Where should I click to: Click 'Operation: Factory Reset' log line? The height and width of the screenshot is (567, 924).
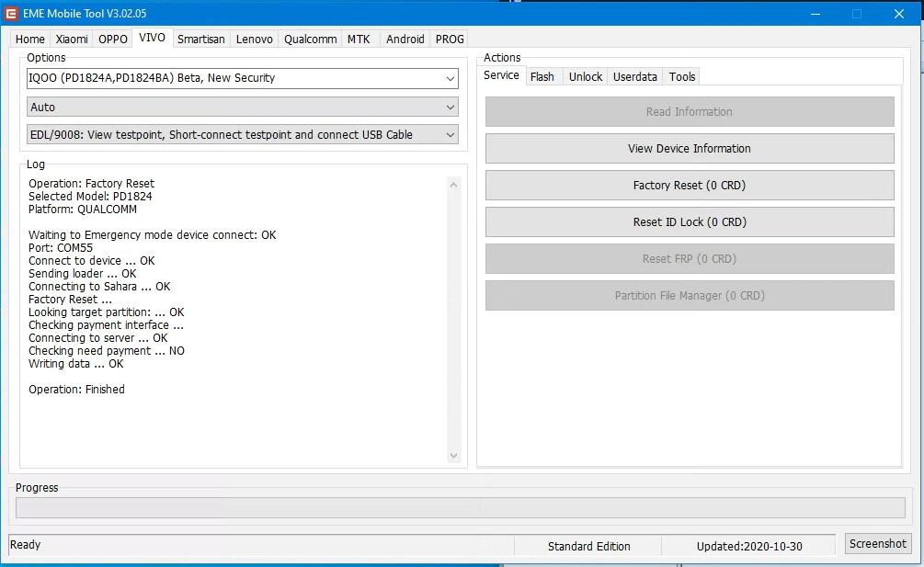pos(91,184)
